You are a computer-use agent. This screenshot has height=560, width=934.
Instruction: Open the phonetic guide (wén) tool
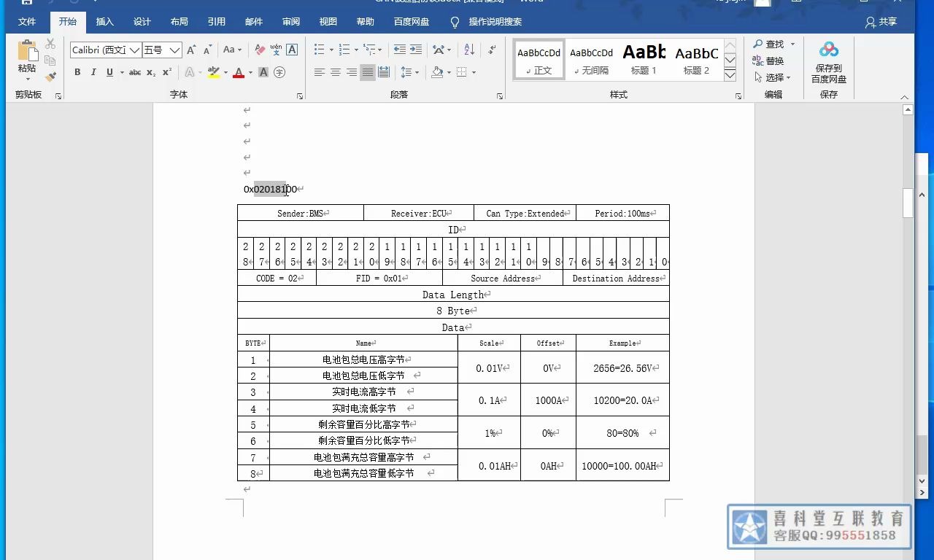pyautogui.click(x=276, y=50)
